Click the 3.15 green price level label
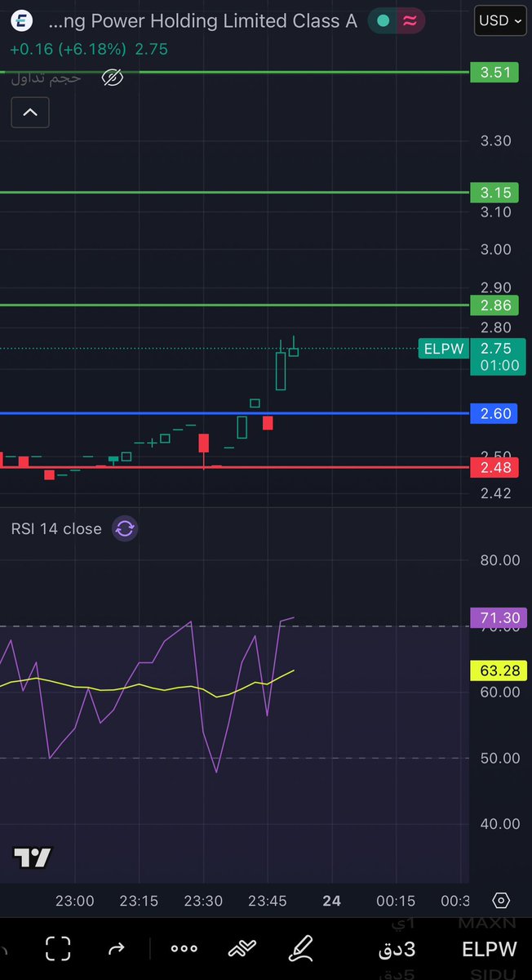532x980 pixels. (x=495, y=193)
